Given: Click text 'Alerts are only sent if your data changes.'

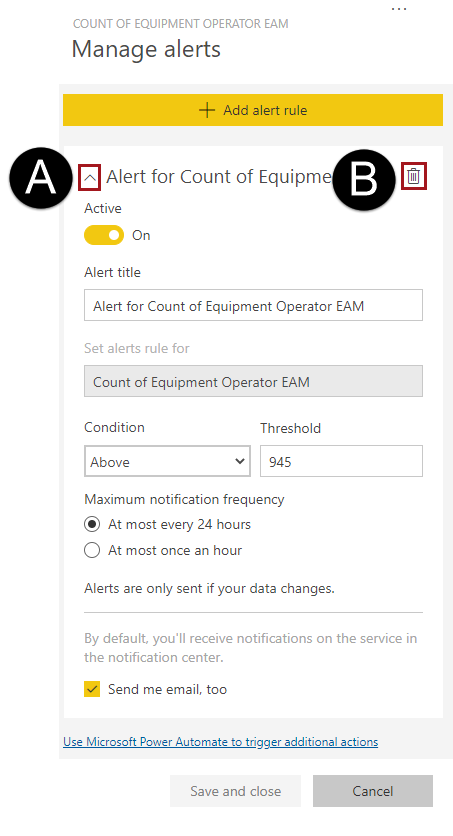Looking at the screenshot, I should point(209,589).
